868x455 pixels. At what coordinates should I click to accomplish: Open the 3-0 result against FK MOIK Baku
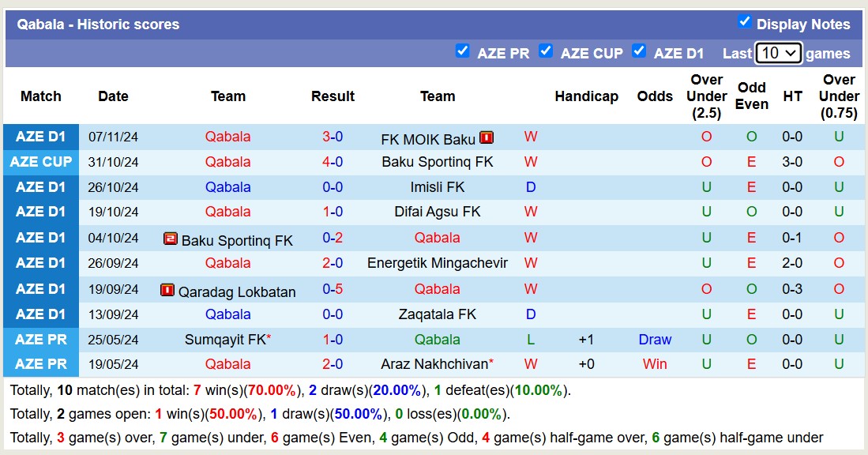pos(333,137)
